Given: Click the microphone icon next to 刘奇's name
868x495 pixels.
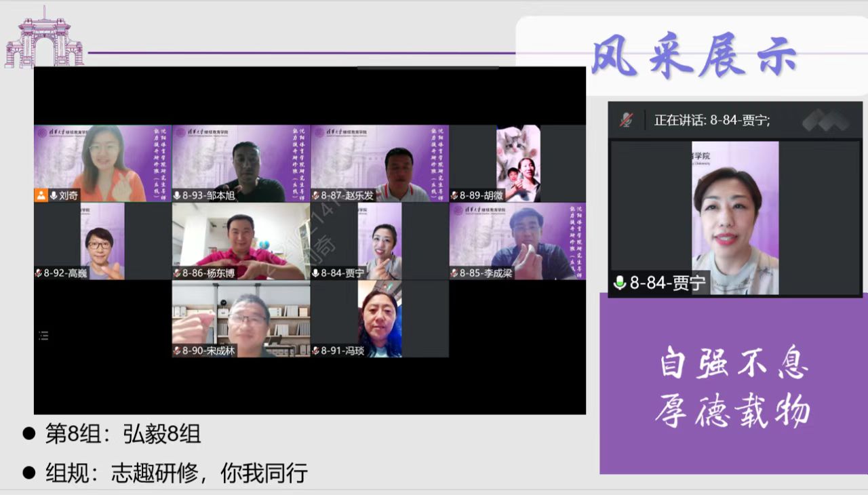Looking at the screenshot, I should [54, 196].
